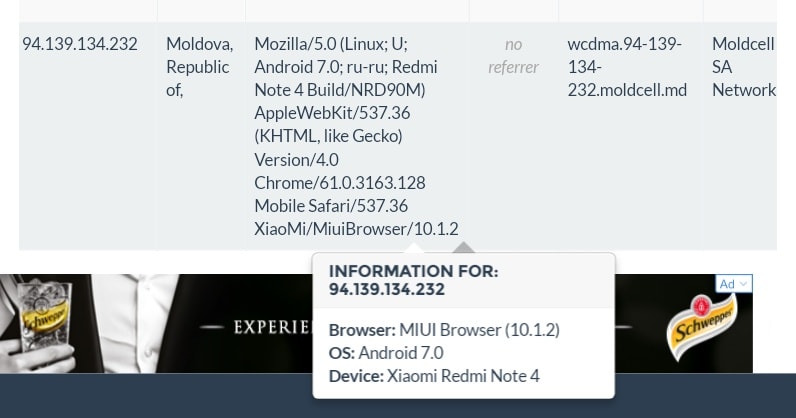
Task: Click the Moldcell SA Network cell
Action: click(x=743, y=67)
